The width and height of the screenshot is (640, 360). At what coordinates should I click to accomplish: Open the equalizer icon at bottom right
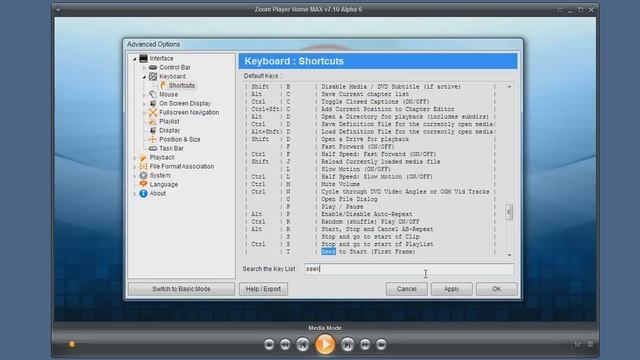[x=578, y=344]
